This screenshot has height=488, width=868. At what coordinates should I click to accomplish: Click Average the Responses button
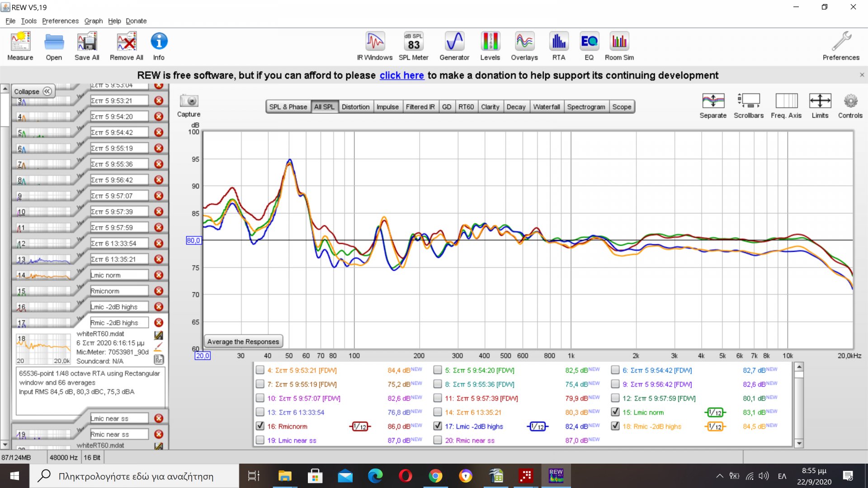(x=243, y=342)
